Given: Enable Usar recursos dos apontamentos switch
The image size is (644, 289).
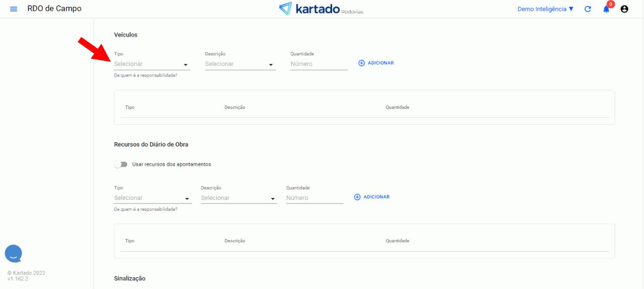Looking at the screenshot, I should pyautogui.click(x=120, y=164).
